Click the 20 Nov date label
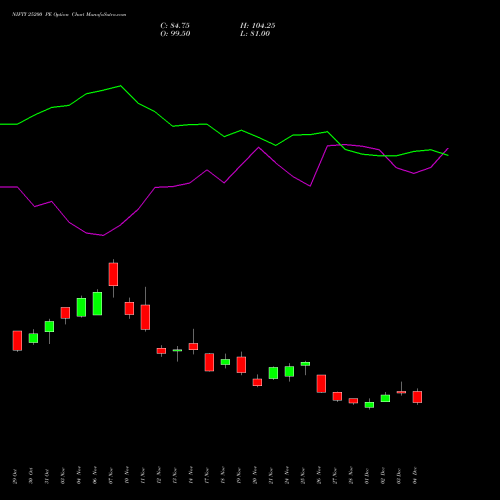The height and width of the screenshot is (500, 500). pyautogui.click(x=255, y=476)
